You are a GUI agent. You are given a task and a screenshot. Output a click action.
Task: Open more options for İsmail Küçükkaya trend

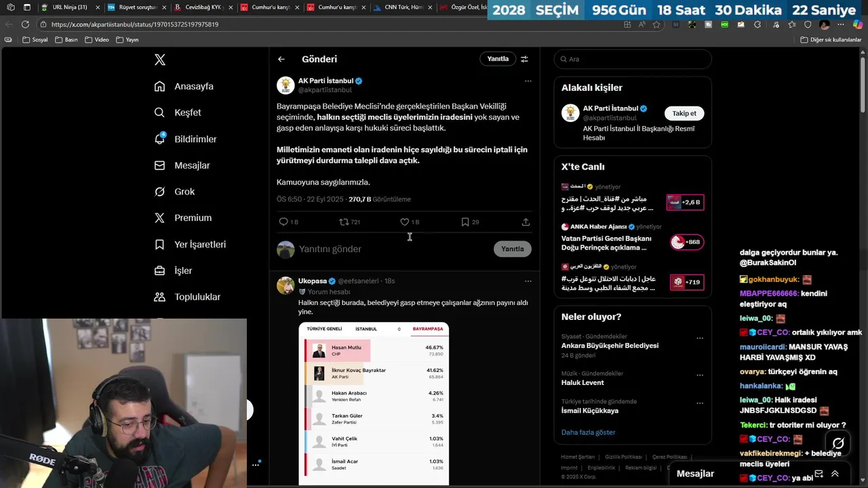[700, 403]
